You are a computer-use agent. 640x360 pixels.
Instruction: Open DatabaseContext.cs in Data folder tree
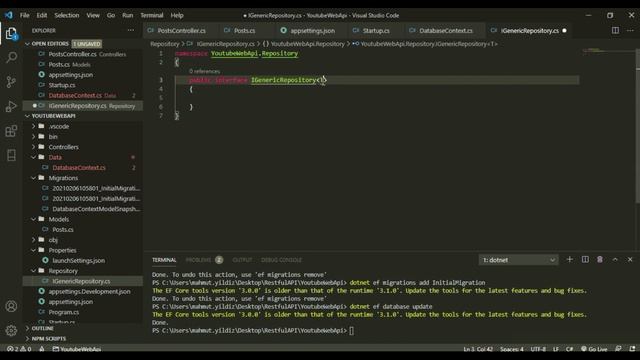tap(79, 168)
